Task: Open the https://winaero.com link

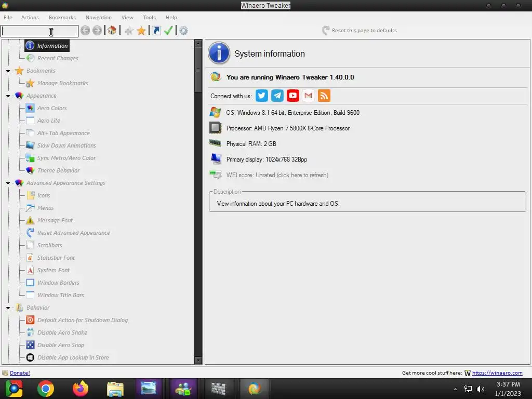Action: pyautogui.click(x=497, y=373)
